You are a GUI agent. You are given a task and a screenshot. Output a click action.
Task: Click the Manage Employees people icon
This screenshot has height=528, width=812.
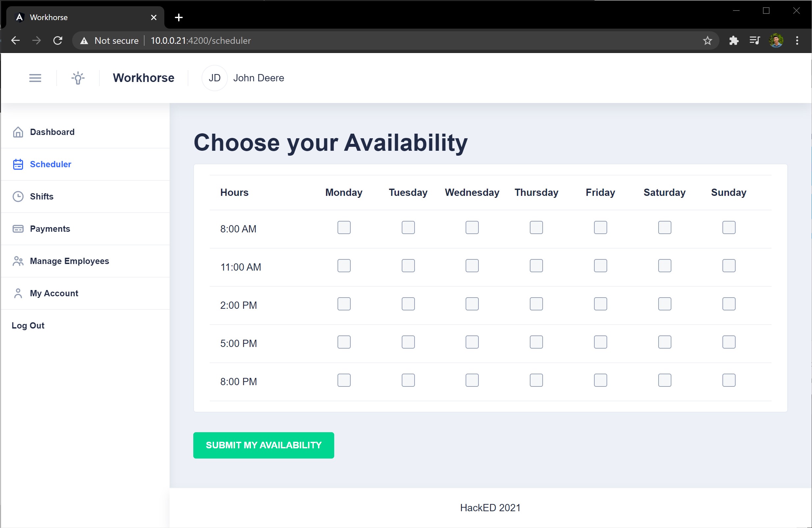18,261
